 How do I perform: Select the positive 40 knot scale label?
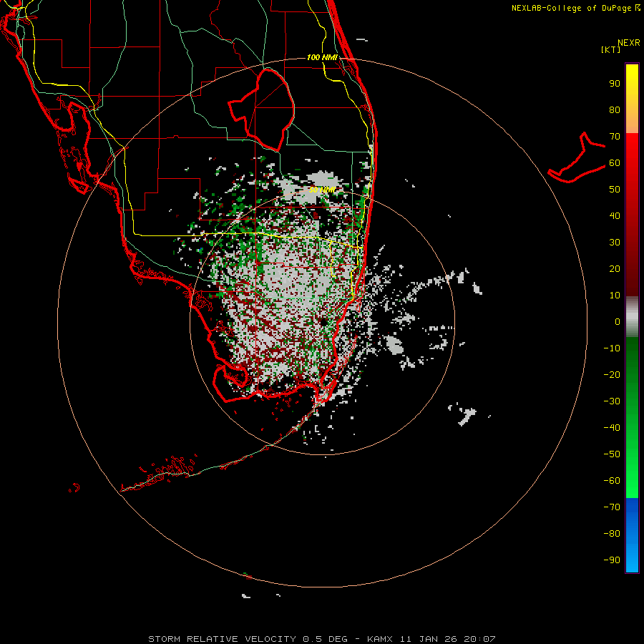click(x=615, y=216)
